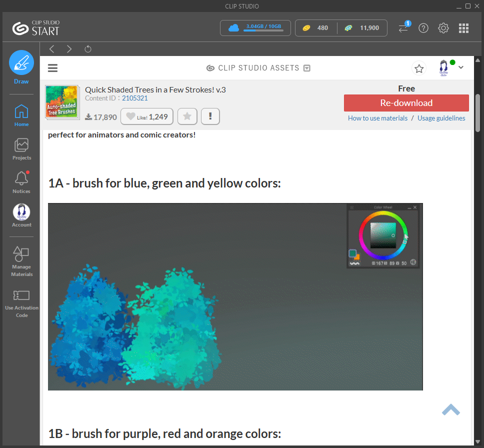Click the 1B brush heading text

click(164, 434)
